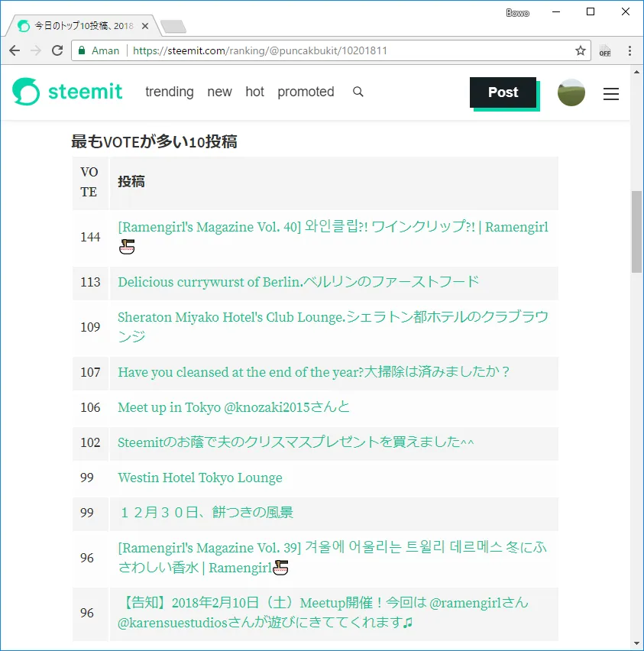The height and width of the screenshot is (651, 644).
Task: Click the user avatar picture
Action: pyautogui.click(x=571, y=92)
